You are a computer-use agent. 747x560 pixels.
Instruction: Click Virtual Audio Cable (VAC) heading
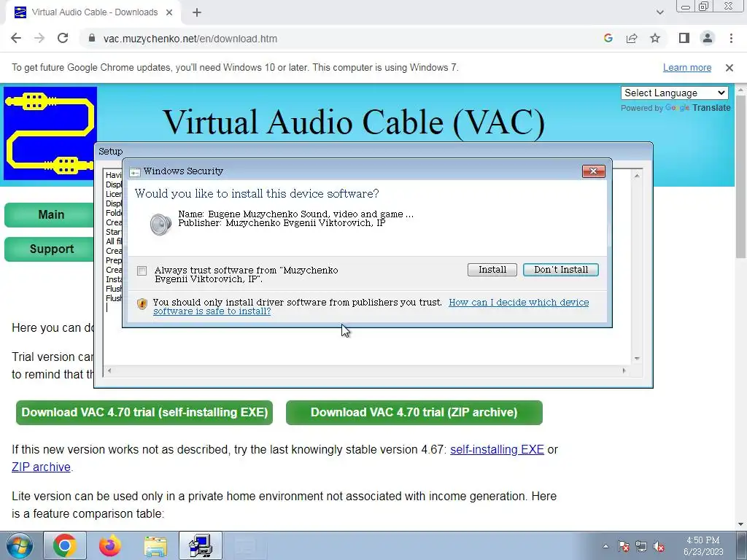354,122
